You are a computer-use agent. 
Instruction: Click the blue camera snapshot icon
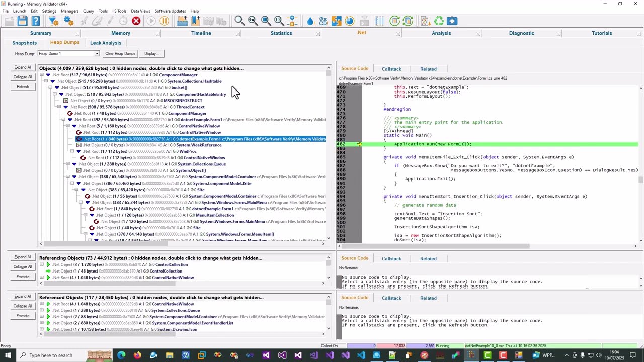(452, 21)
